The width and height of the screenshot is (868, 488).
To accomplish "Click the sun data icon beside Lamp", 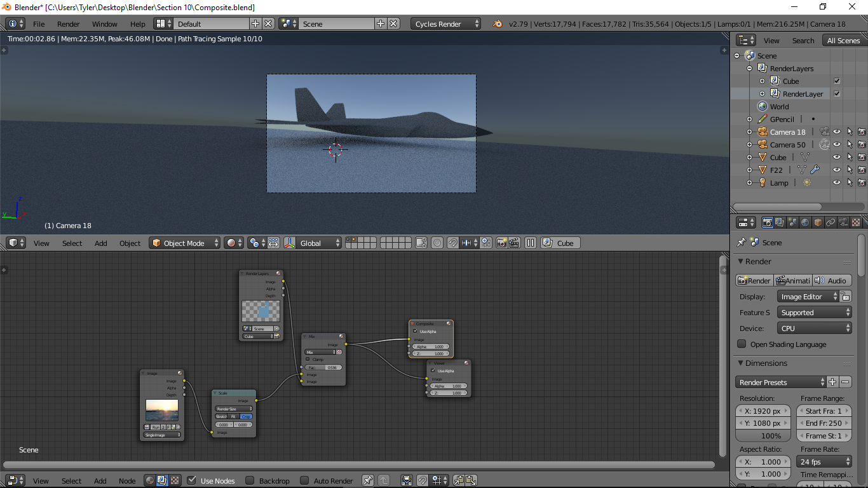I will (x=807, y=182).
